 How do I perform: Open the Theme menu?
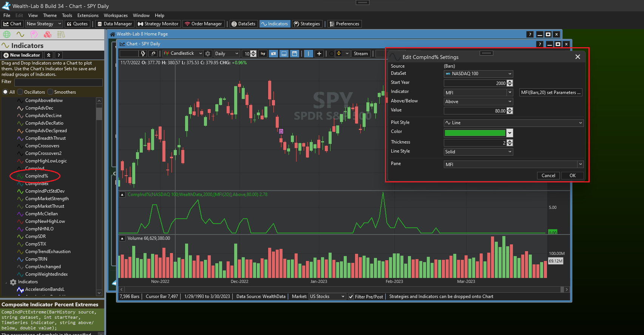click(x=50, y=15)
